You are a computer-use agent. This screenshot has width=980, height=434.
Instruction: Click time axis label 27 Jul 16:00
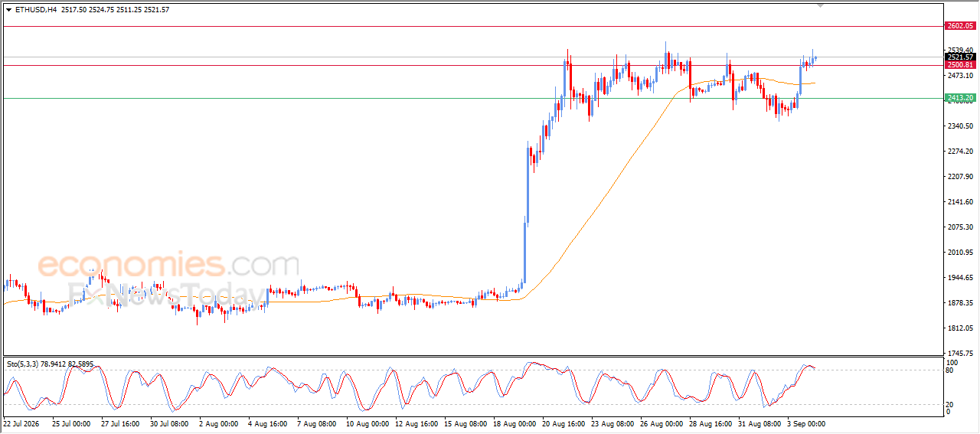(x=119, y=423)
